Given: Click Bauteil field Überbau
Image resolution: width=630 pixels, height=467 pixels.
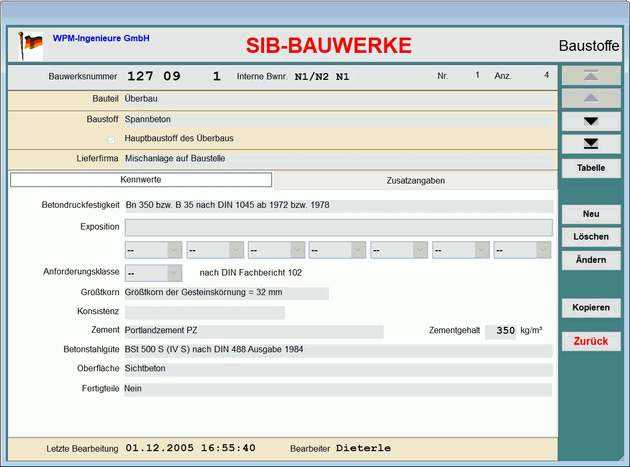Looking at the screenshot, I should pos(340,99).
